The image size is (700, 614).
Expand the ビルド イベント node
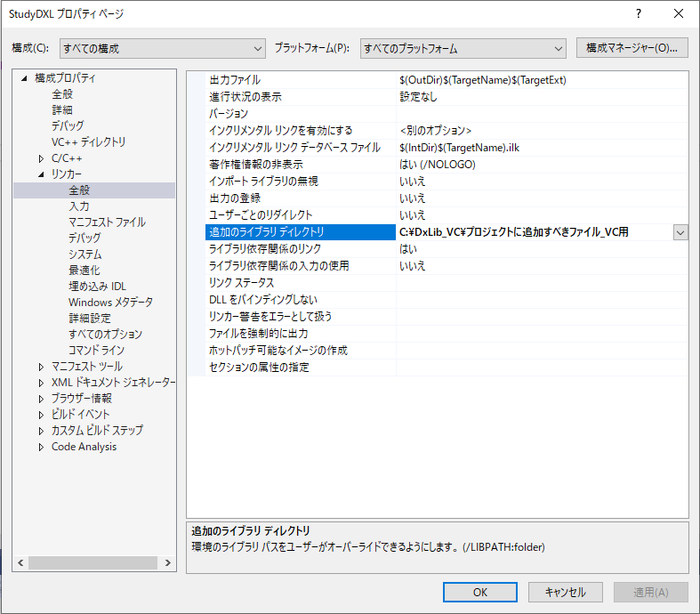click(41, 415)
